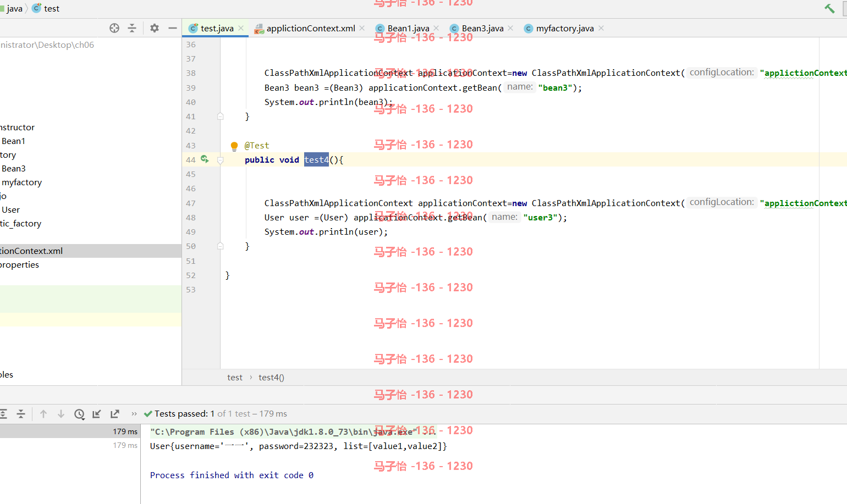
Task: Go to previous failed test arrow
Action: (43, 414)
